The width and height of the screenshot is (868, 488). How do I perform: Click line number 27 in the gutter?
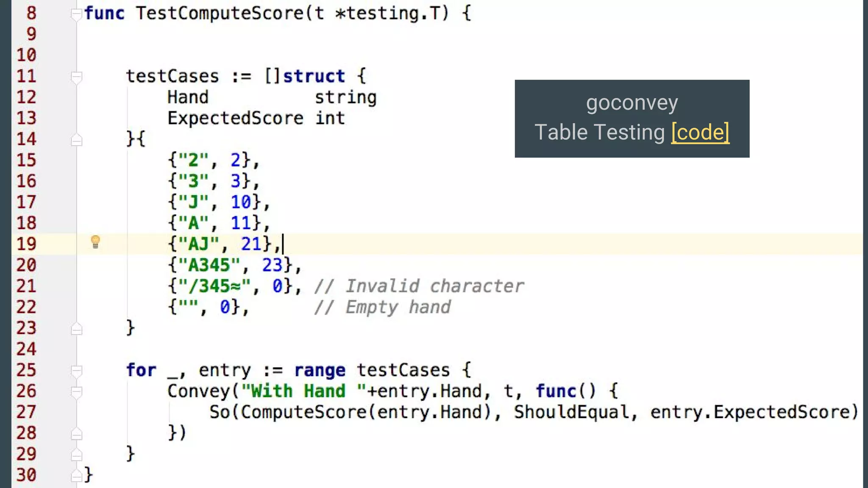click(26, 412)
